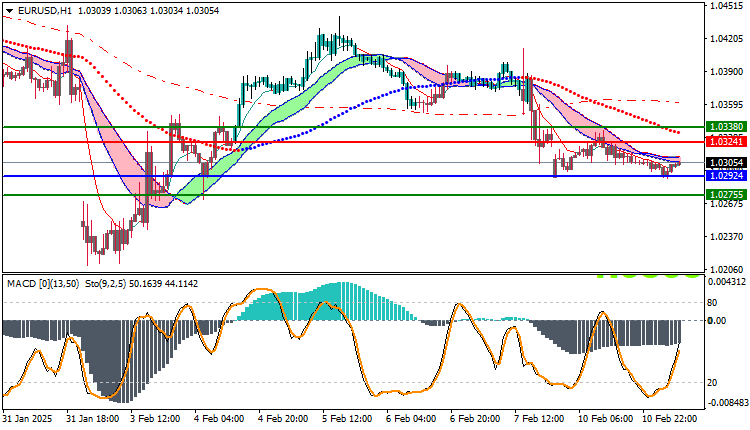Click the EURUSD,H1 symbol title

44,11
